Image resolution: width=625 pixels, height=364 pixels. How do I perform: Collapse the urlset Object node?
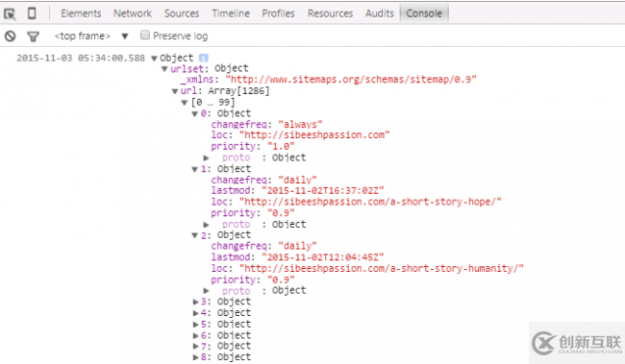coord(164,69)
